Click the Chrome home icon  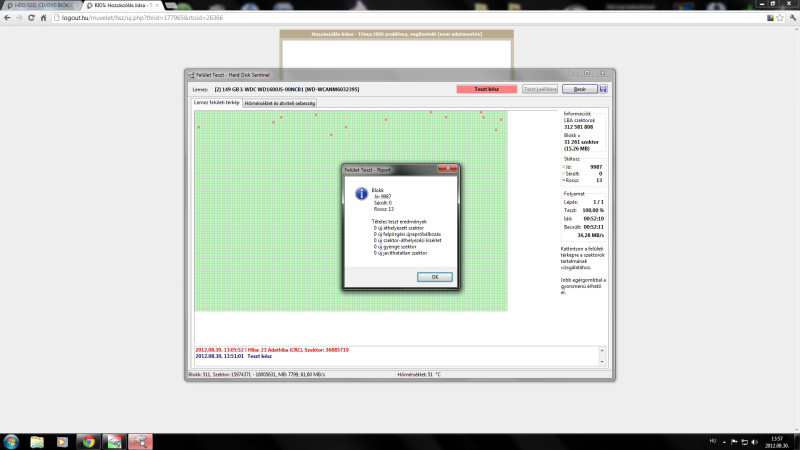[43, 17]
